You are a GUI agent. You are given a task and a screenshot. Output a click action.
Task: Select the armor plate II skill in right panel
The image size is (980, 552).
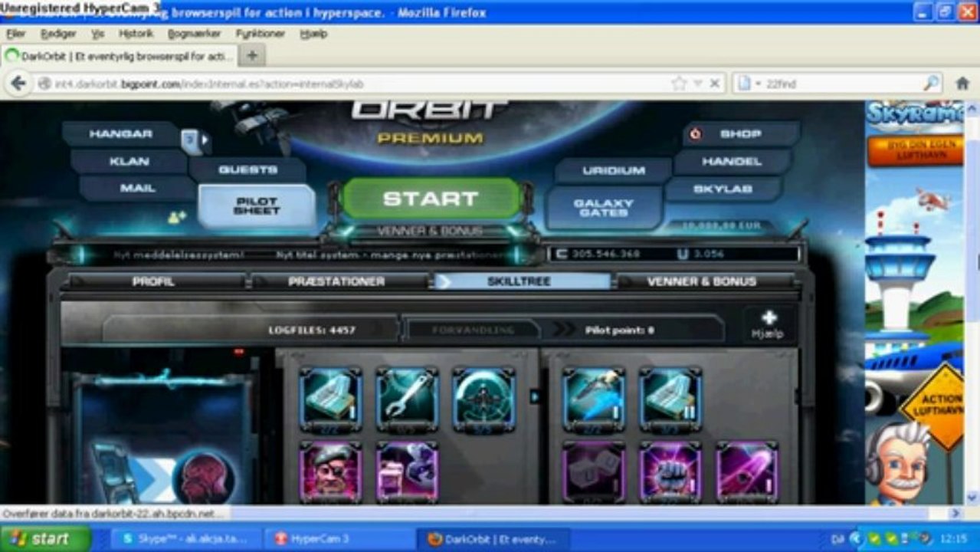[670, 399]
